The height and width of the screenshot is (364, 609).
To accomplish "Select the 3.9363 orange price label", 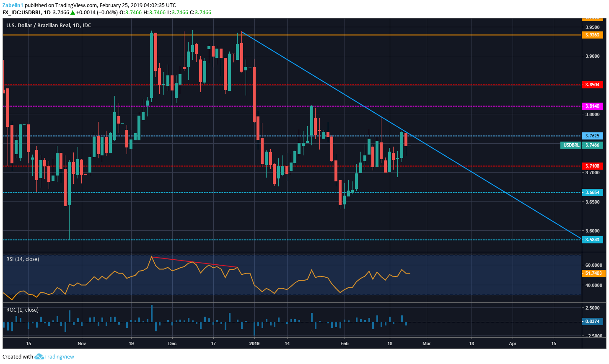I will point(592,35).
